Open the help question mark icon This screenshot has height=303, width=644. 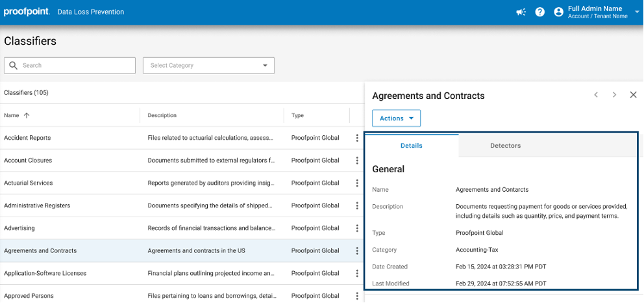point(540,12)
